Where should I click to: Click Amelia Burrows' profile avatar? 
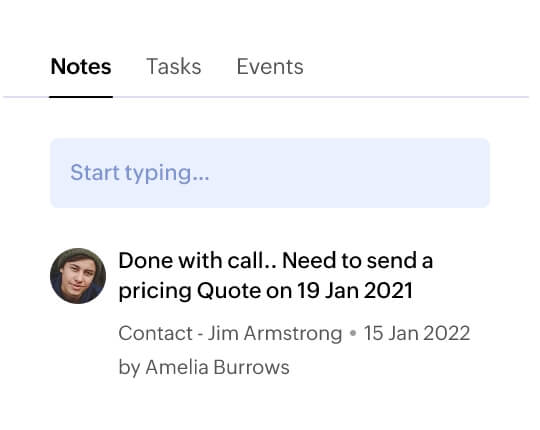click(78, 276)
